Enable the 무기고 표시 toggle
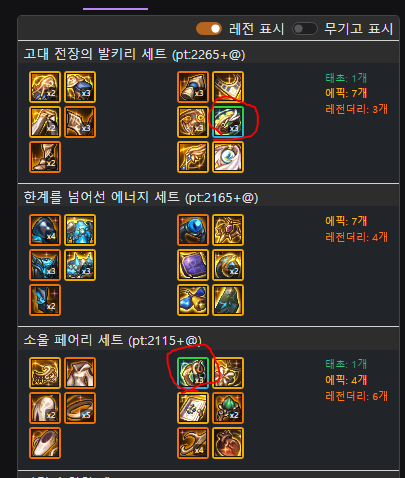Screen dimensions: 405x478 click(305, 29)
